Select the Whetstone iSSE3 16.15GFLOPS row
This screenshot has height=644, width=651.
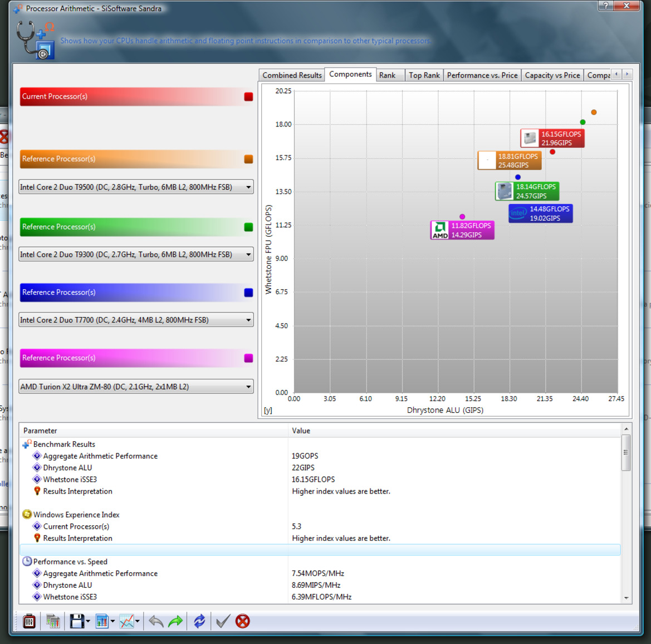tap(320, 479)
